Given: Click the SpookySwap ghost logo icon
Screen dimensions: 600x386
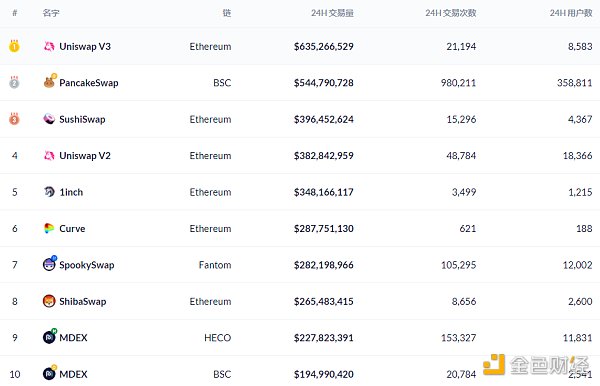Looking at the screenshot, I should [x=49, y=264].
